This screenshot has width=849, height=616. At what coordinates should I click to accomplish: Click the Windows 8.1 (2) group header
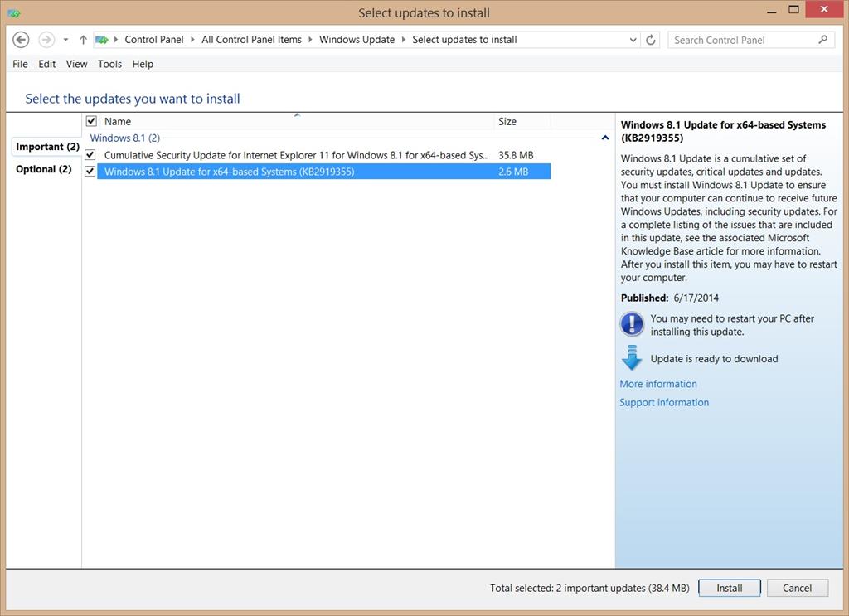pyautogui.click(x=125, y=138)
